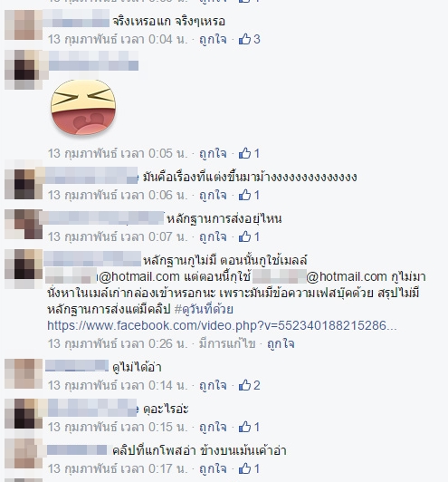Open profile picture of first commenter

coord(24,24)
